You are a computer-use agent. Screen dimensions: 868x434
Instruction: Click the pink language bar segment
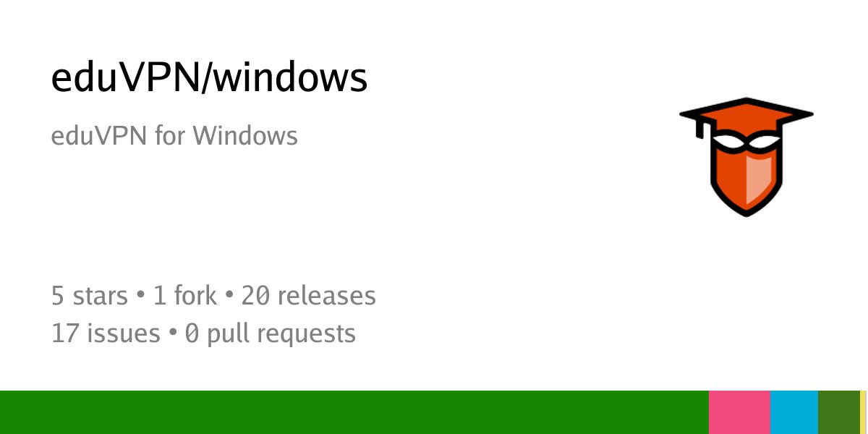(x=739, y=412)
